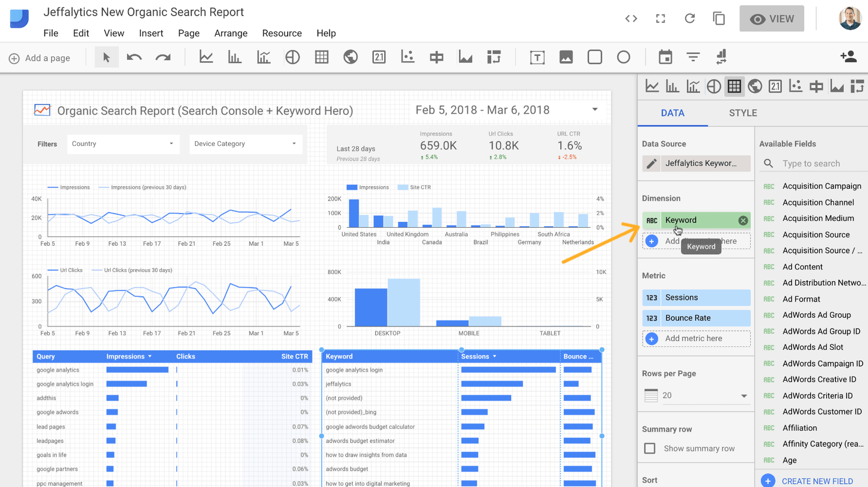The width and height of the screenshot is (868, 487).
Task: Insert an area chart from top toolbar
Action: coord(465,57)
